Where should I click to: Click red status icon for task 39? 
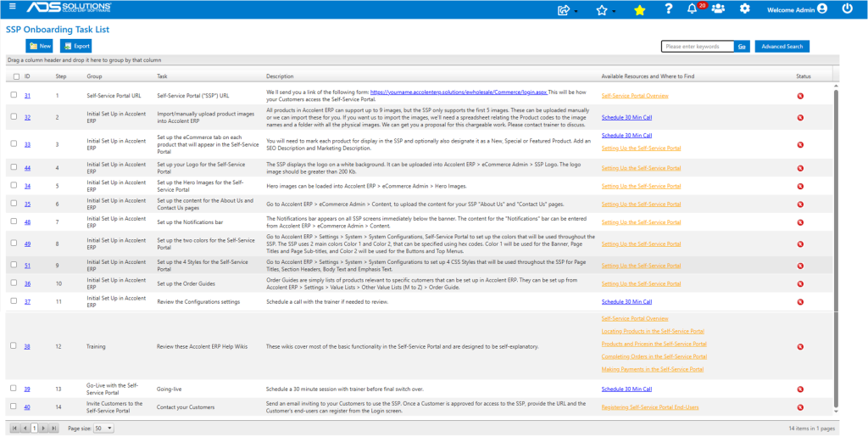(x=800, y=389)
